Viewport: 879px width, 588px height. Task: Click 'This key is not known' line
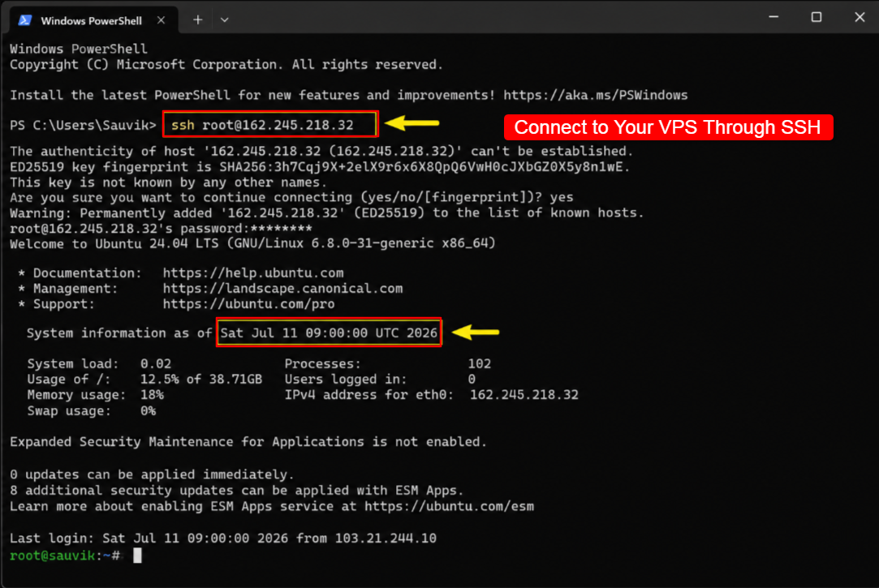click(168, 182)
